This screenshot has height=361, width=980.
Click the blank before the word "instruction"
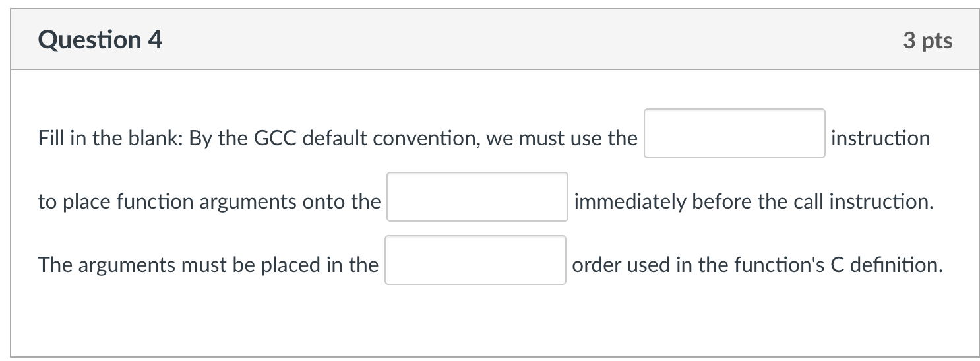click(734, 133)
